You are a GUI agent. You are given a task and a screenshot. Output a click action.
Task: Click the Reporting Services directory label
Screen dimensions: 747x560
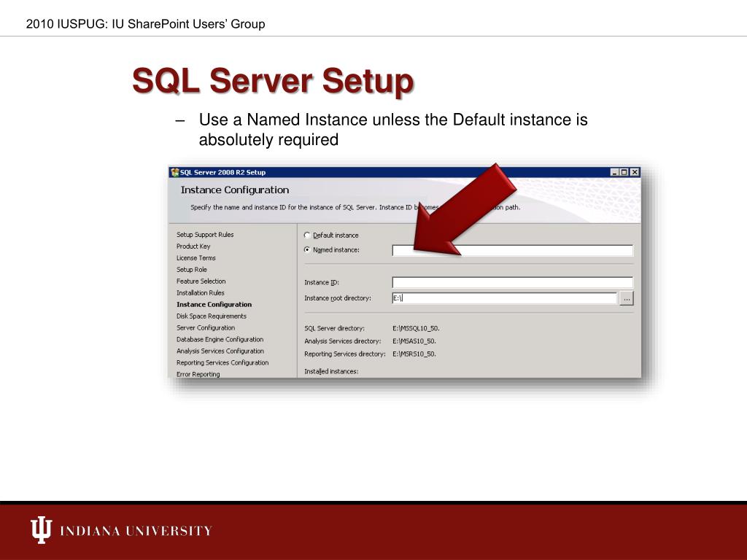344,354
